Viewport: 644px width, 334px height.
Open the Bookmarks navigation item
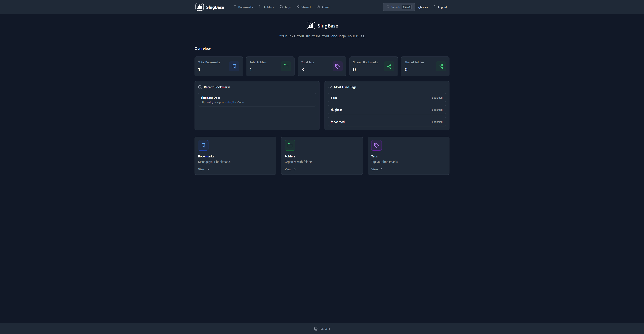243,7
